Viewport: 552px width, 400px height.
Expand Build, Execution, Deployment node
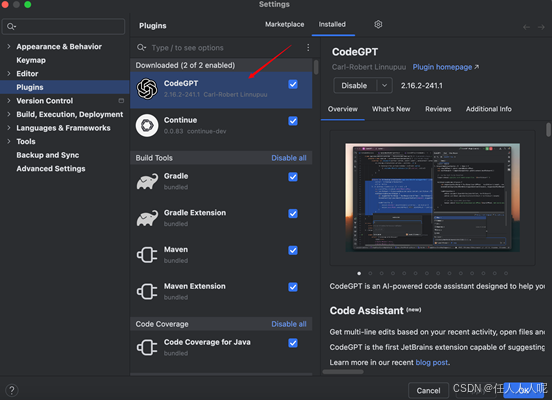point(9,114)
